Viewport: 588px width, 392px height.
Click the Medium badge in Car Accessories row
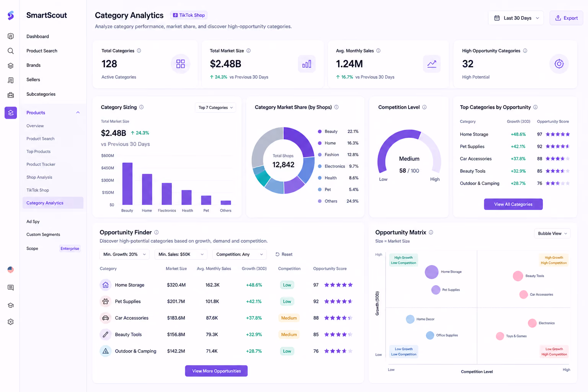pos(289,318)
